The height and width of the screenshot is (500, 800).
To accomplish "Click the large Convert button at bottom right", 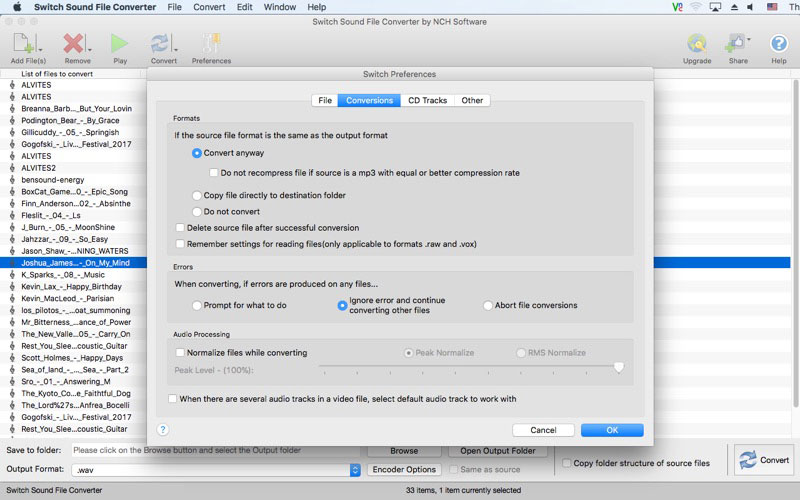I will (x=764, y=460).
